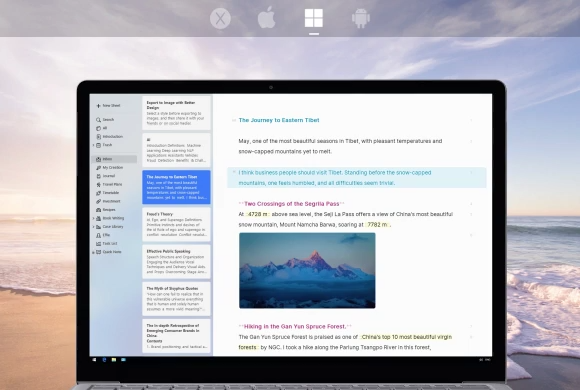Viewport: 580px width, 390px height.
Task: Click the Windows Start button on taskbar
Action: (x=94, y=360)
